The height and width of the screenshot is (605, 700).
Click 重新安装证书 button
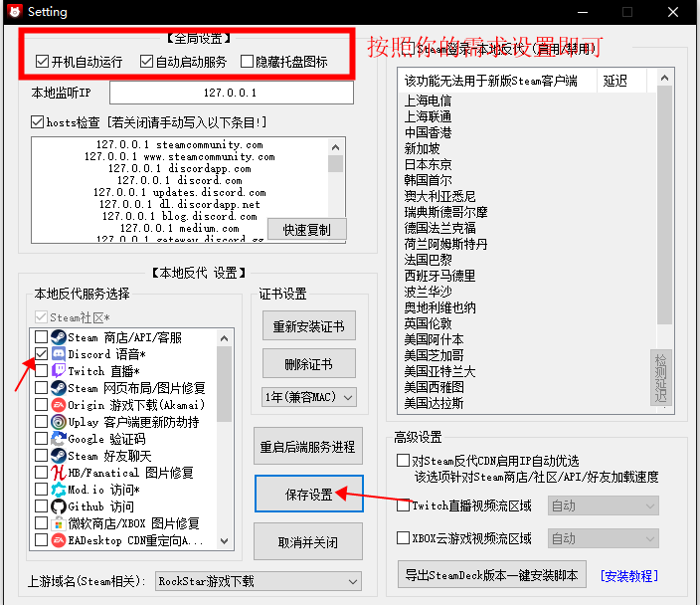coord(309,325)
